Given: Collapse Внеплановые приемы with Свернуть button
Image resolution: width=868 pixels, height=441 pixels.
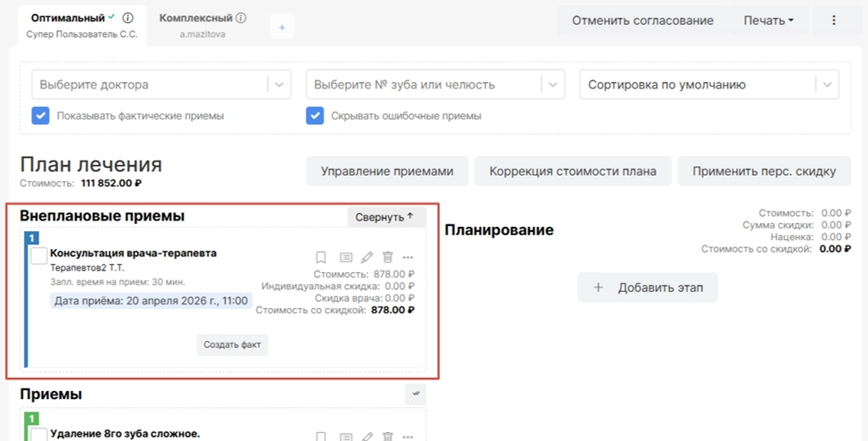Looking at the screenshot, I should 385,217.
